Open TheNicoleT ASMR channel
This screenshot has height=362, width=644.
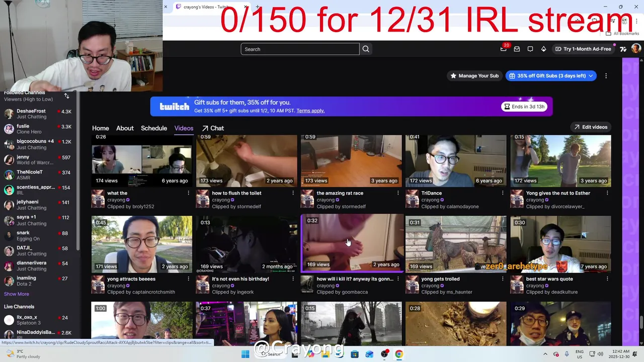(39, 174)
